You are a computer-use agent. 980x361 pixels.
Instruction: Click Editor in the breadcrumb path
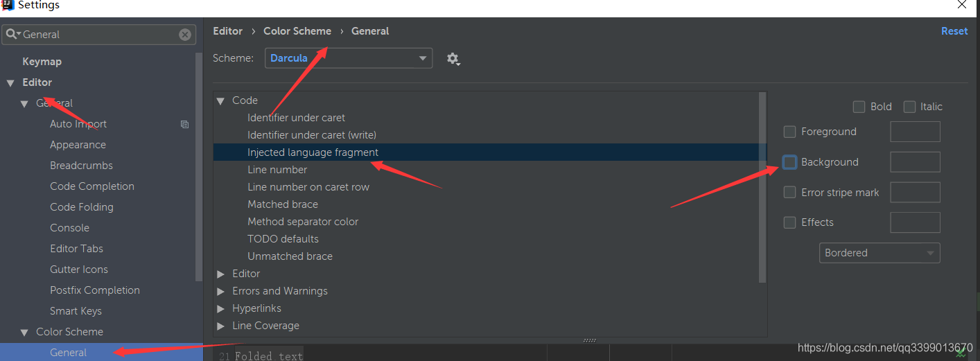[x=227, y=31]
